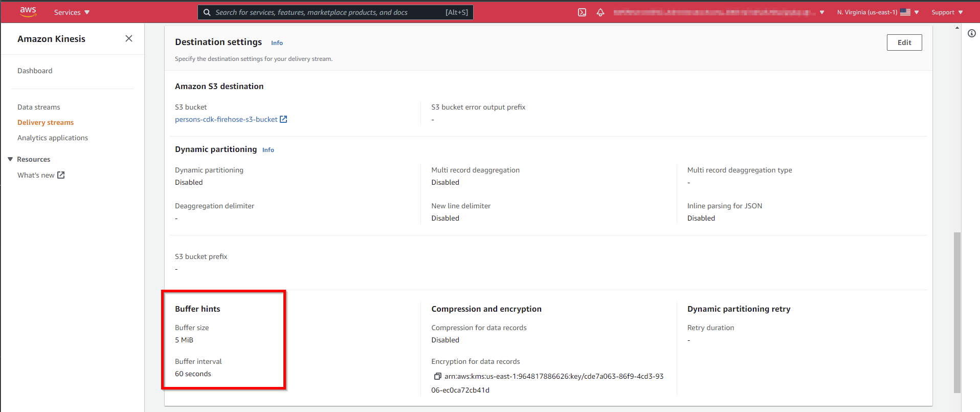This screenshot has width=980, height=412.
Task: Click Edit button for Destination settings
Action: click(904, 42)
